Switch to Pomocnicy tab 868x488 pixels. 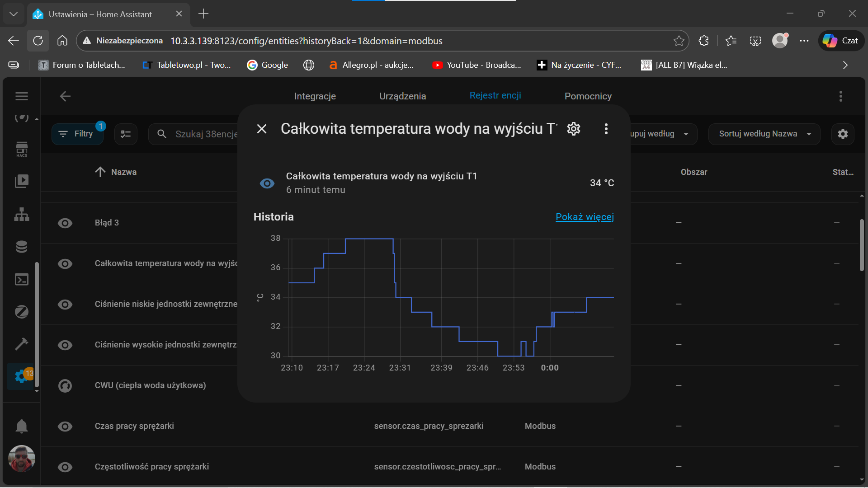(x=588, y=96)
